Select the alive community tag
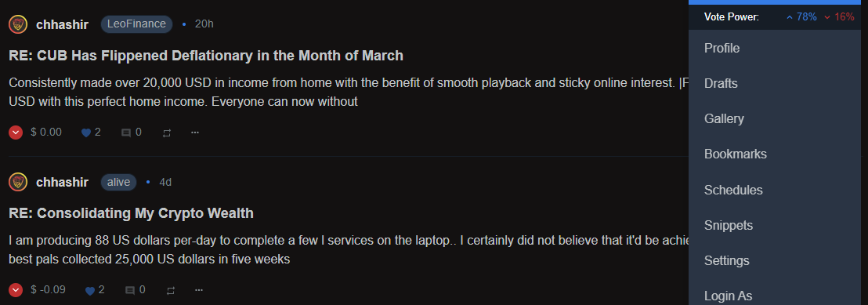The width and height of the screenshot is (868, 305). point(118,182)
